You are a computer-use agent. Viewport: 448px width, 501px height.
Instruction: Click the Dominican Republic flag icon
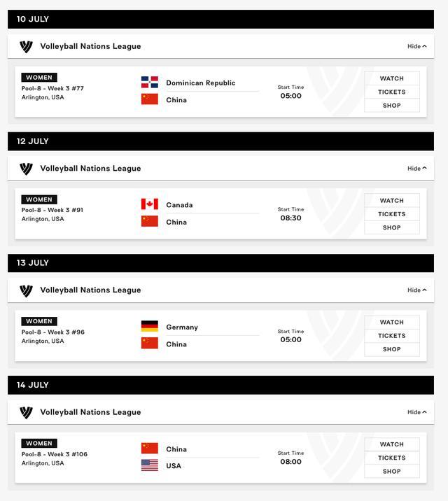[150, 82]
